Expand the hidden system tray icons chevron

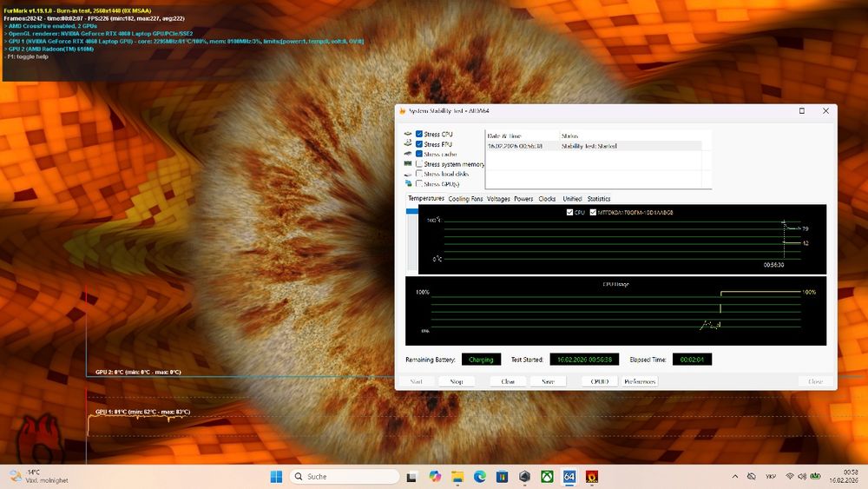click(735, 477)
